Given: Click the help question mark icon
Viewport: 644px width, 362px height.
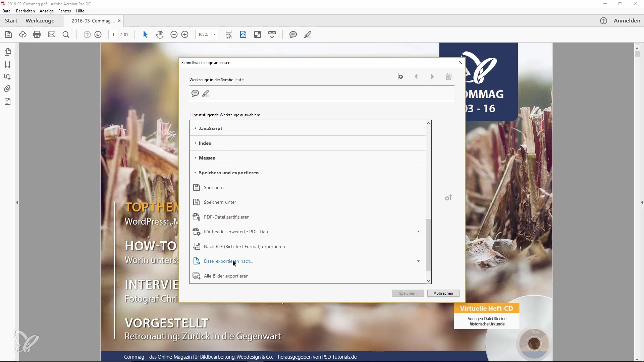Looking at the screenshot, I should point(603,21).
